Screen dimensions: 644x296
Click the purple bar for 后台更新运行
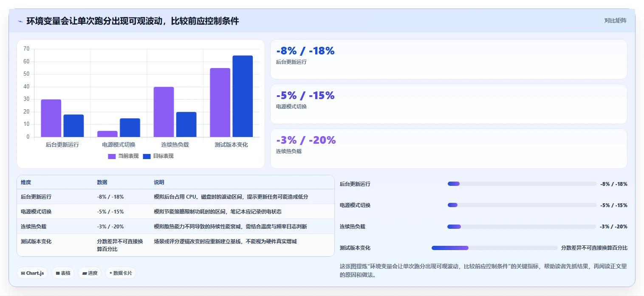tap(51, 118)
